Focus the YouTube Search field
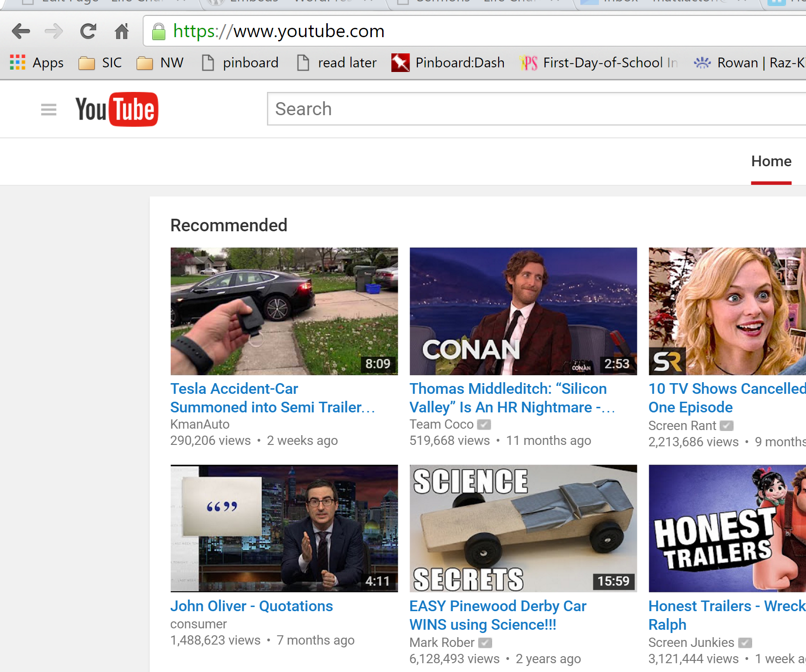806x672 pixels. [536, 109]
